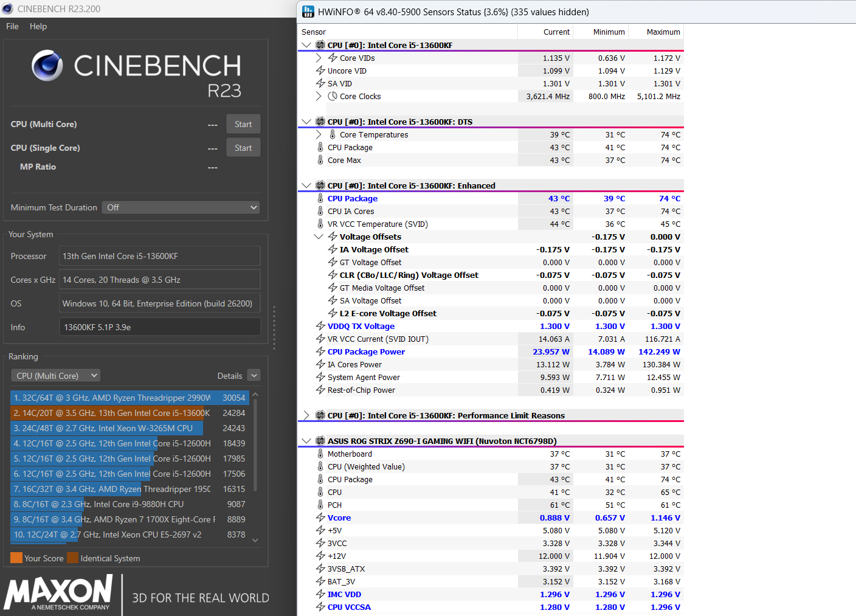856x616 pixels.
Task: Click the lightning icon beside SA VID
Action: coord(320,83)
